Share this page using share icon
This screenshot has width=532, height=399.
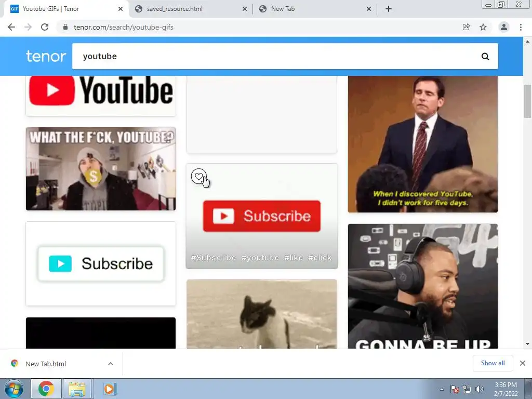tap(466, 27)
